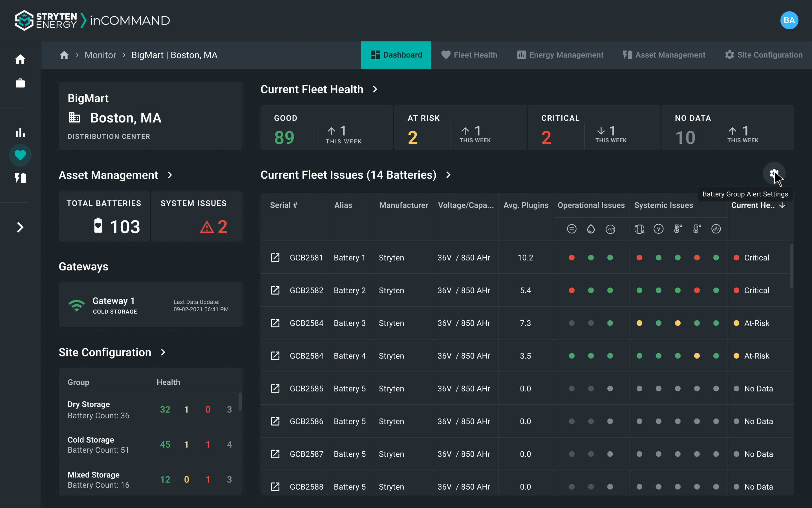
Task: Click the second temperature systemic issue icon
Action: tap(697, 229)
